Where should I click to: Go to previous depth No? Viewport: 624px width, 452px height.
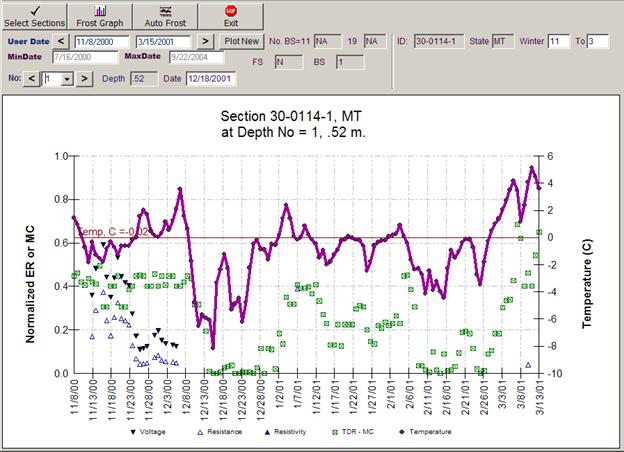[x=31, y=79]
